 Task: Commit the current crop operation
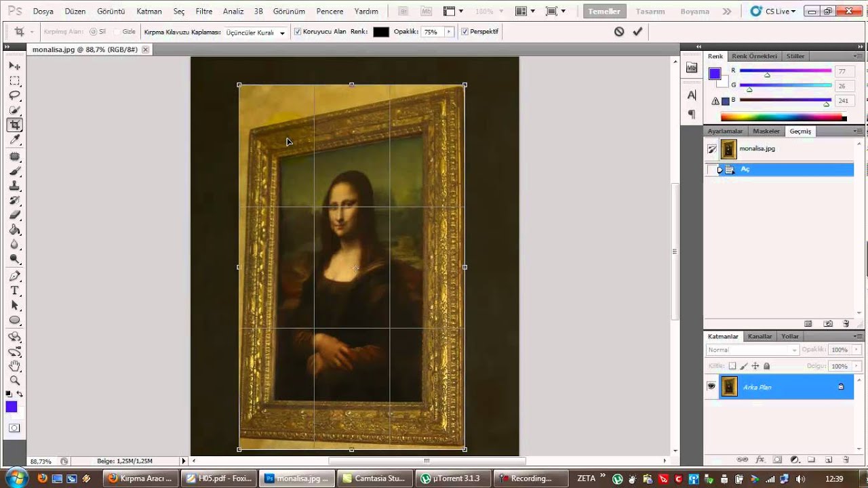pos(637,31)
